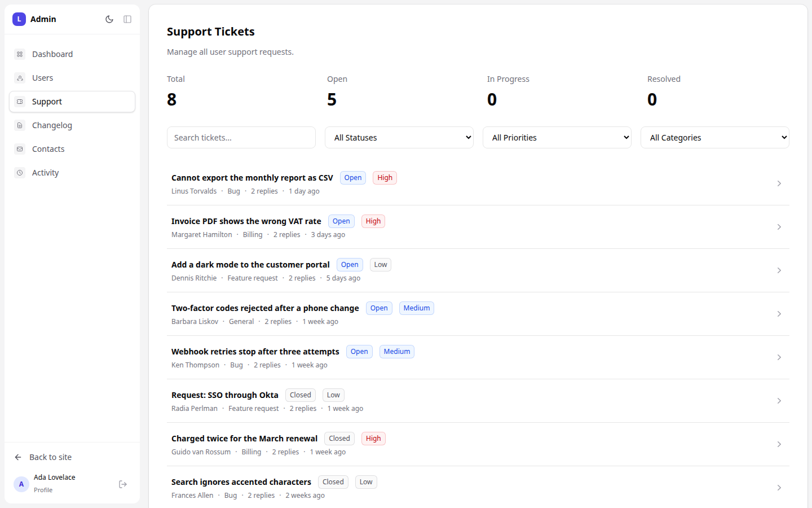Expand the CSV export ticket chevron
This screenshot has height=508, width=812.
(779, 183)
